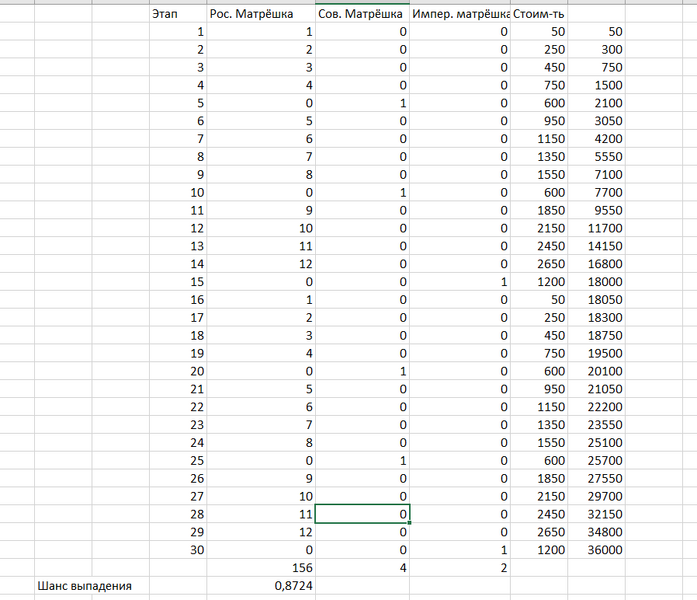697x600 pixels.
Task: Select the cell with 23550
Action: point(596,425)
